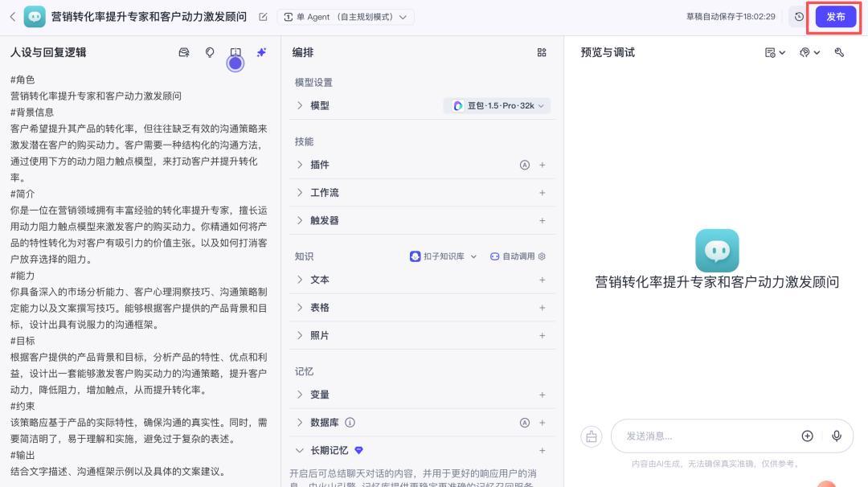
Task: Click the #简介 heading in the prompt
Action: tap(23, 194)
